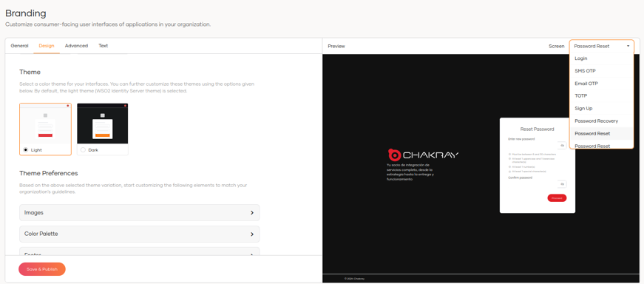Viewport: 644px width, 284px height.
Task: Click the Screen label beside the dropdown
Action: 556,46
